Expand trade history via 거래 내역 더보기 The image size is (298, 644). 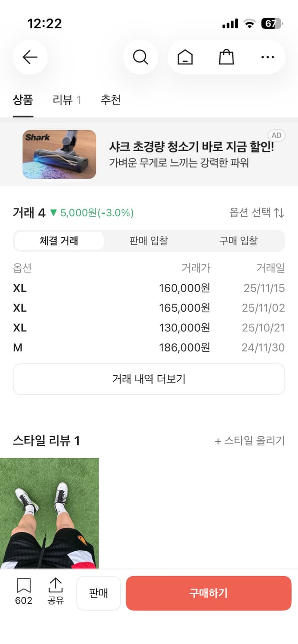tap(149, 379)
